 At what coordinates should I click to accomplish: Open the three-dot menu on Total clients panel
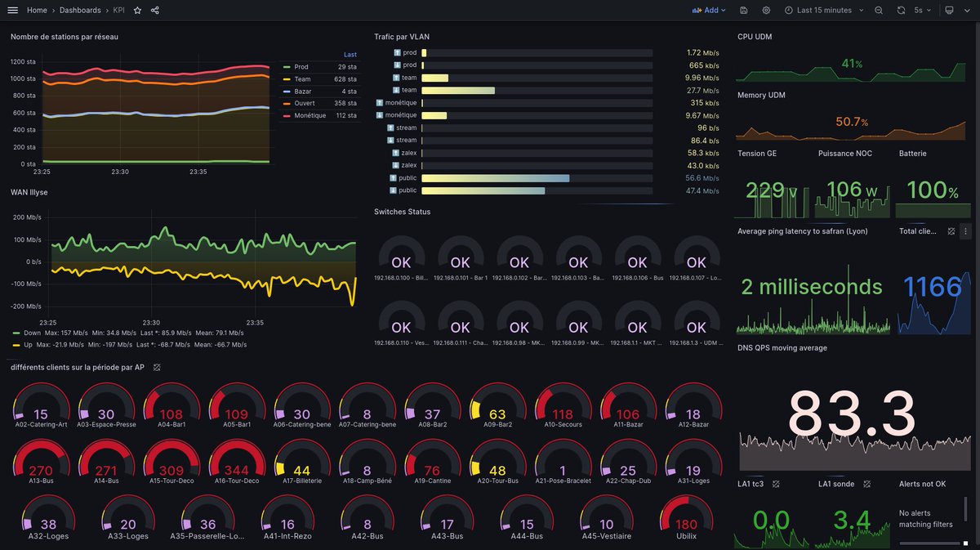[x=964, y=231]
